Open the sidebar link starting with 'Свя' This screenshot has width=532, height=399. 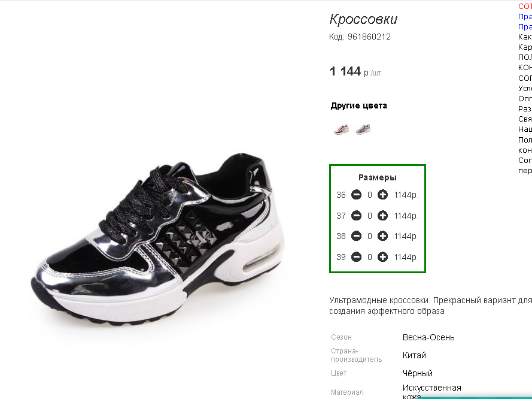pyautogui.click(x=525, y=119)
